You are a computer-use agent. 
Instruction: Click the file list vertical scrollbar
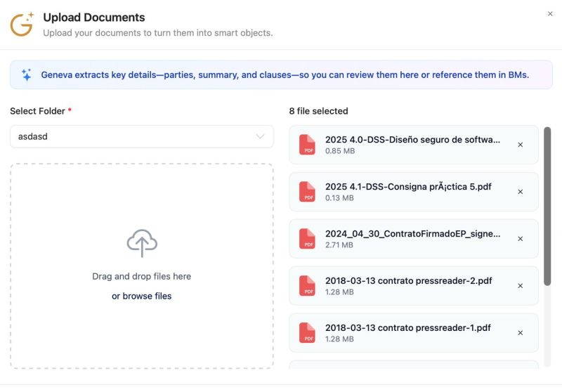[547, 207]
